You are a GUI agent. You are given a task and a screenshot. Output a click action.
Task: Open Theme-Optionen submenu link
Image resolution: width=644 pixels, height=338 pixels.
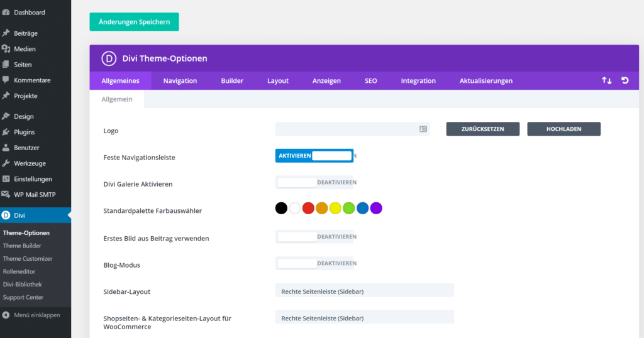tap(26, 232)
